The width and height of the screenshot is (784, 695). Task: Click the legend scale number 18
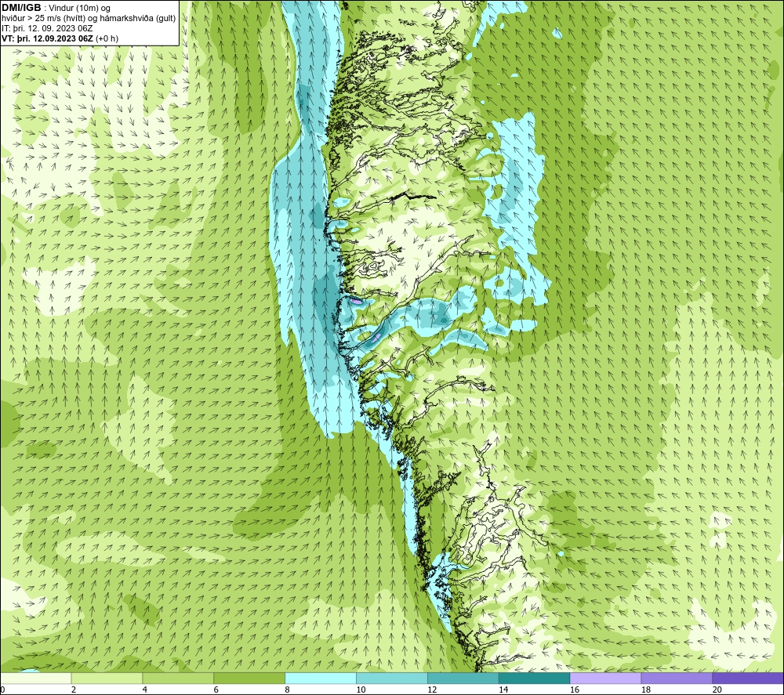pyautogui.click(x=646, y=690)
